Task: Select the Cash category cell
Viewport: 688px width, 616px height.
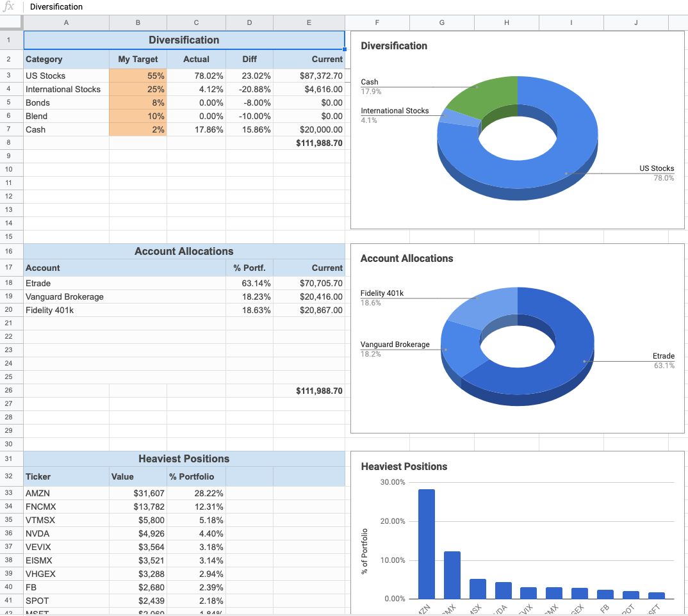Action: tap(66, 129)
